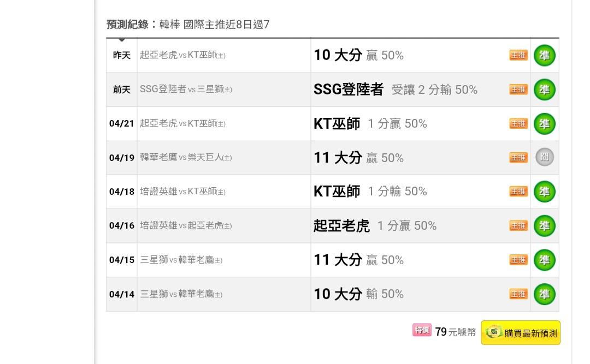The image size is (590, 364).
Task: Click the green 準 icon in 04/14 row
Action: coord(544,294)
